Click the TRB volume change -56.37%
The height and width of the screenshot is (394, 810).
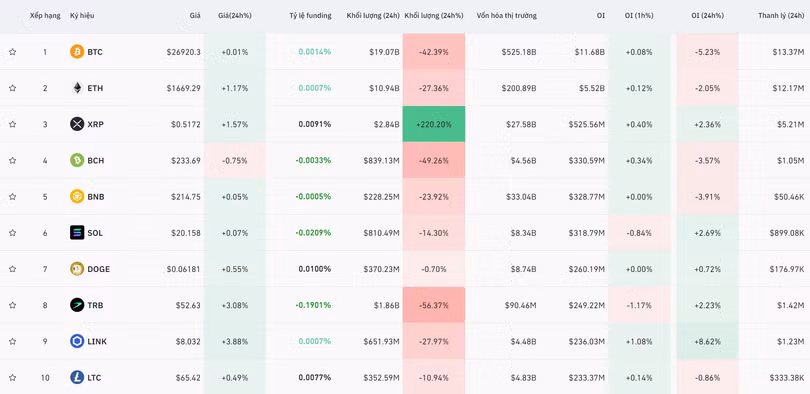(434, 305)
